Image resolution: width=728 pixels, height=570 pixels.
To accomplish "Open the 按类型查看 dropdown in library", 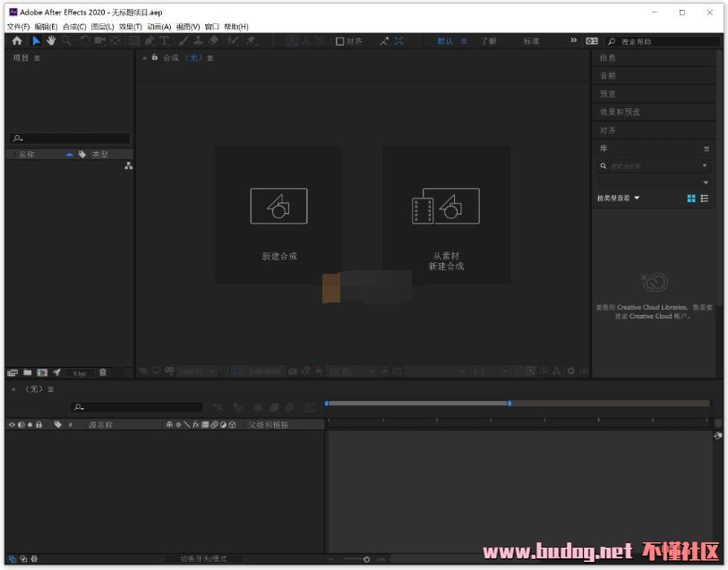I will pos(619,198).
